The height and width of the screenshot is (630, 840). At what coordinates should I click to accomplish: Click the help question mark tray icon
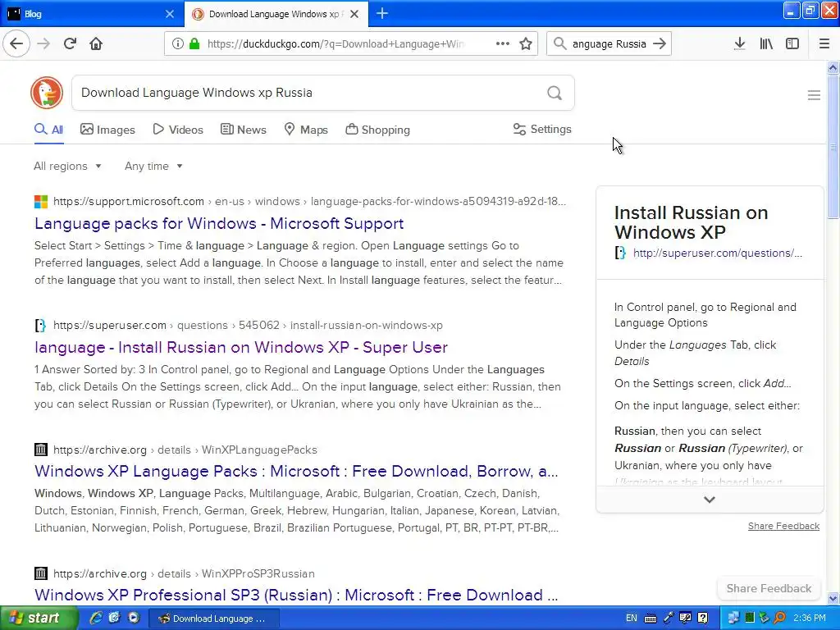click(x=703, y=619)
